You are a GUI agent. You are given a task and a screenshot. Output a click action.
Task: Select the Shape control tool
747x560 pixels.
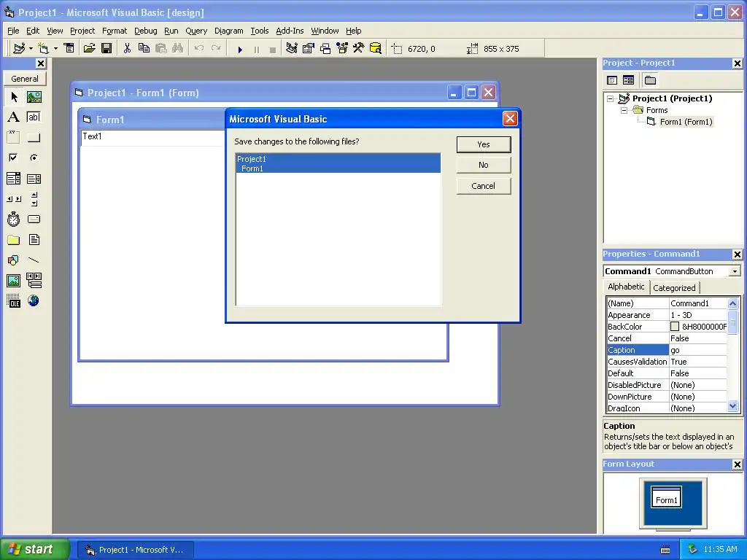pos(14,260)
